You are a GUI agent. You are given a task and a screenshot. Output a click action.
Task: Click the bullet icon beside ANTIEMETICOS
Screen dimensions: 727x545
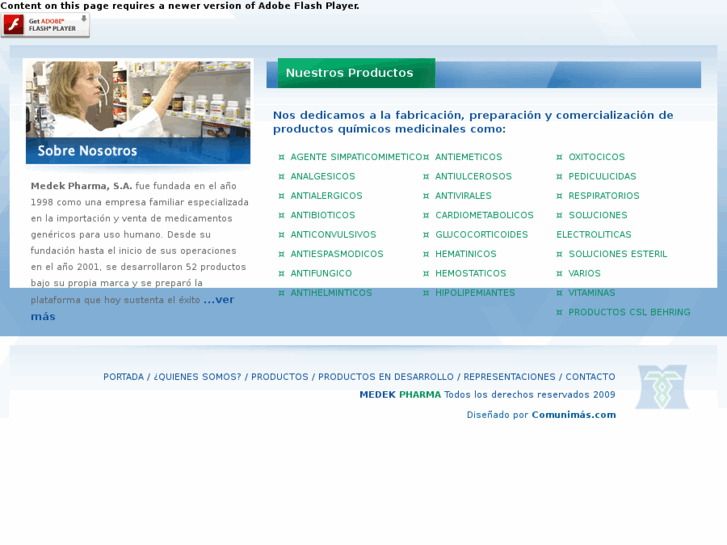pos(426,157)
